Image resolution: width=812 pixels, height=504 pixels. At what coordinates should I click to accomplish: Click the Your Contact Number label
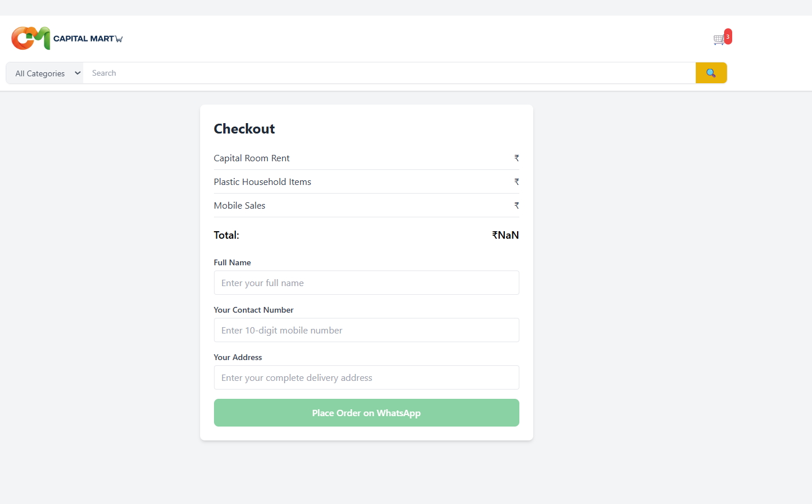pos(253,310)
